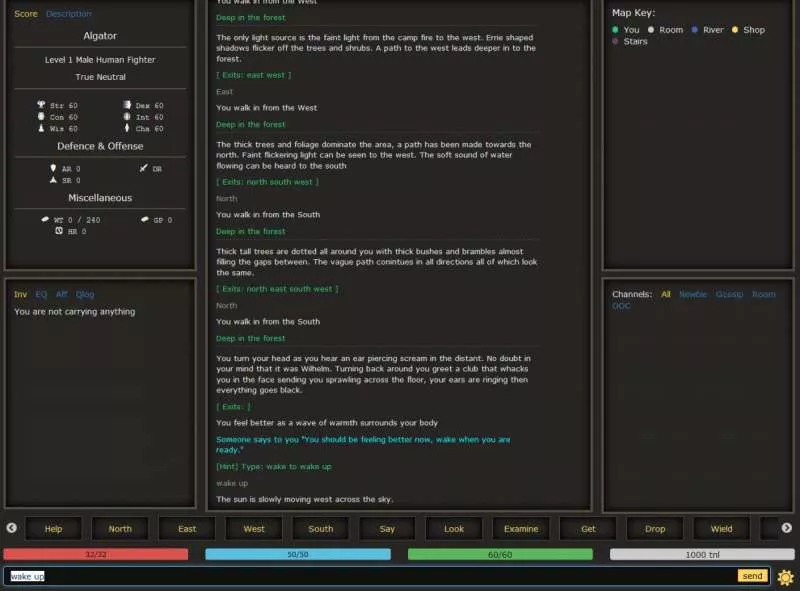The height and width of the screenshot is (591, 800).
Task: Click the Cha stat icon
Action: [x=126, y=129]
